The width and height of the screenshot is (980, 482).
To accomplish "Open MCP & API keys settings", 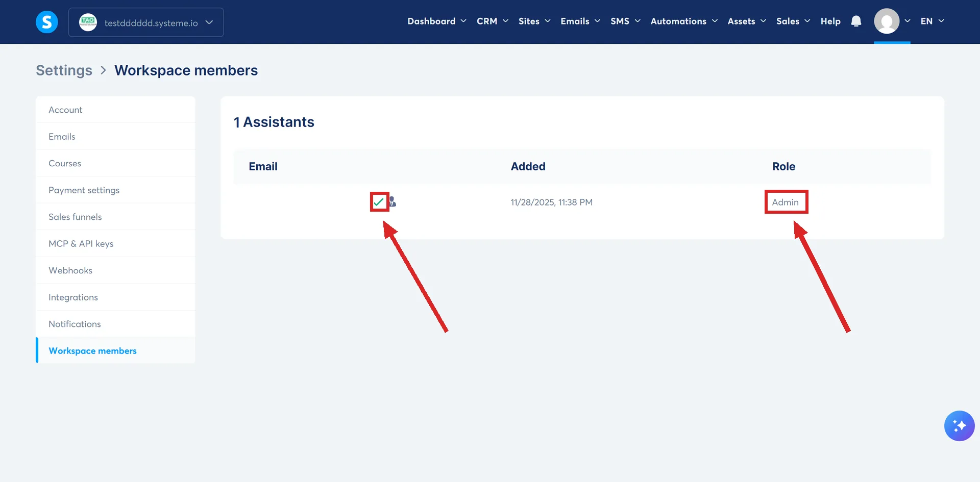I will pyautogui.click(x=115, y=244).
